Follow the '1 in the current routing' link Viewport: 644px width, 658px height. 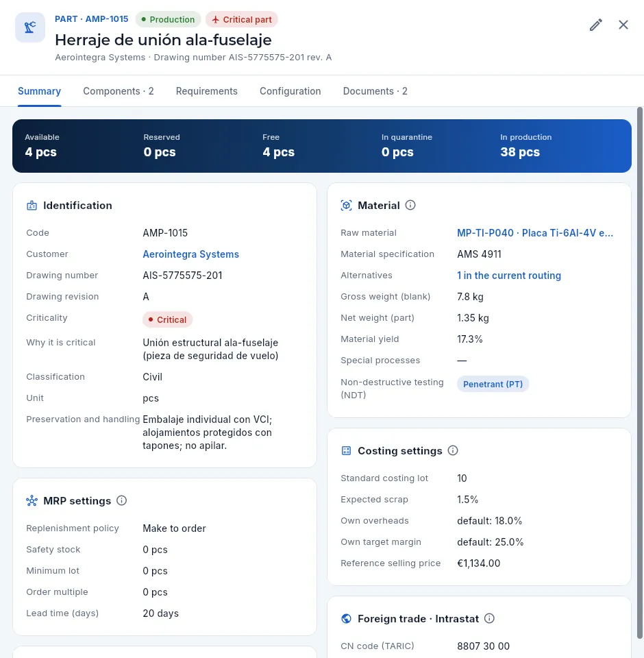pyautogui.click(x=509, y=276)
